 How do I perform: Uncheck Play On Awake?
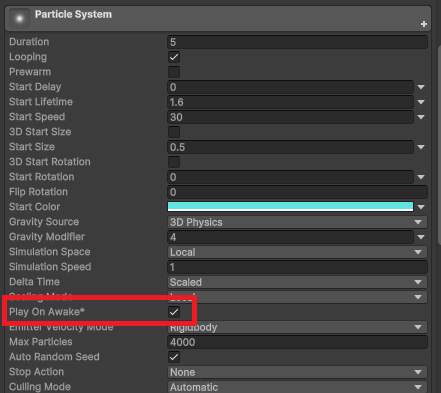[174, 312]
